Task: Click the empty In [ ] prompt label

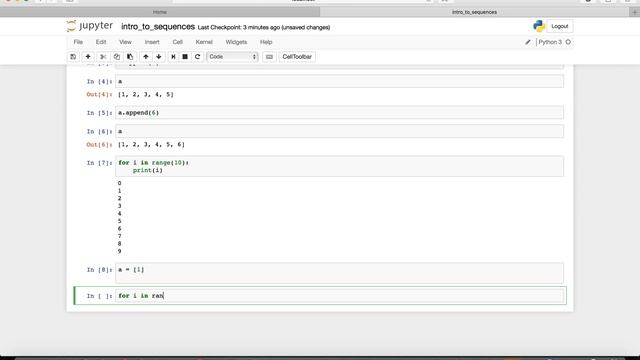Action: coord(99,296)
